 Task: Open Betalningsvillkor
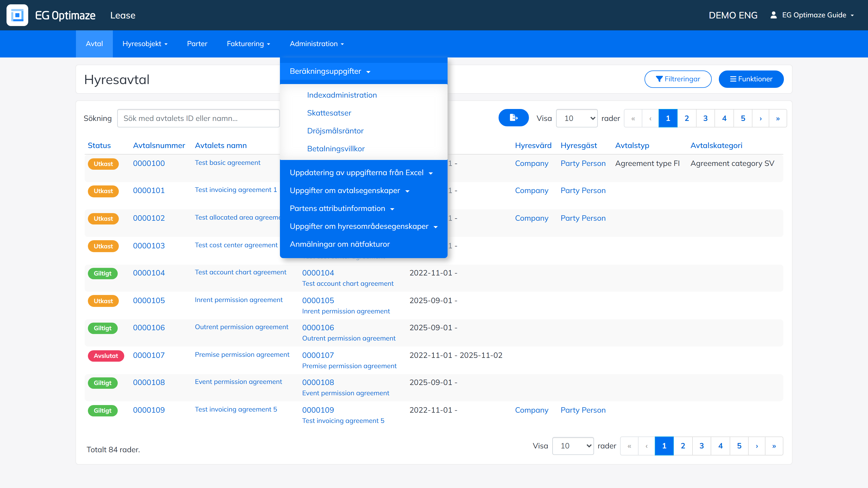click(x=336, y=149)
